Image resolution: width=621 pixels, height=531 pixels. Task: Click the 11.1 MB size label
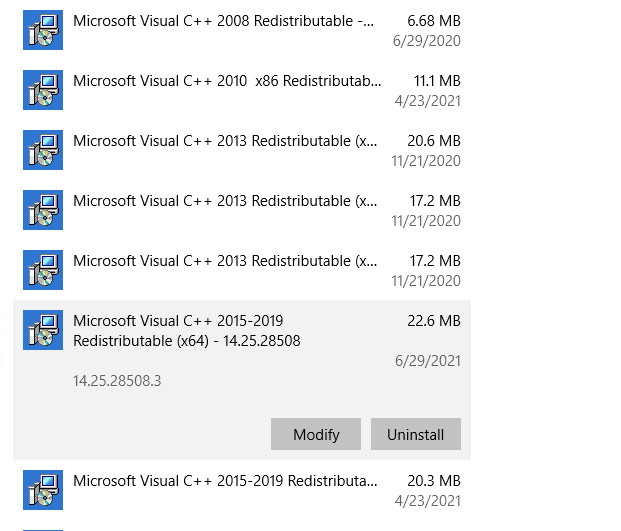pyautogui.click(x=437, y=81)
